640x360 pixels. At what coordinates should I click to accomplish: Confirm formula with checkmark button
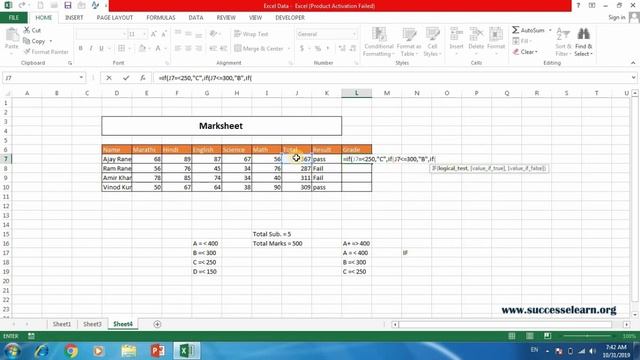[x=126, y=78]
